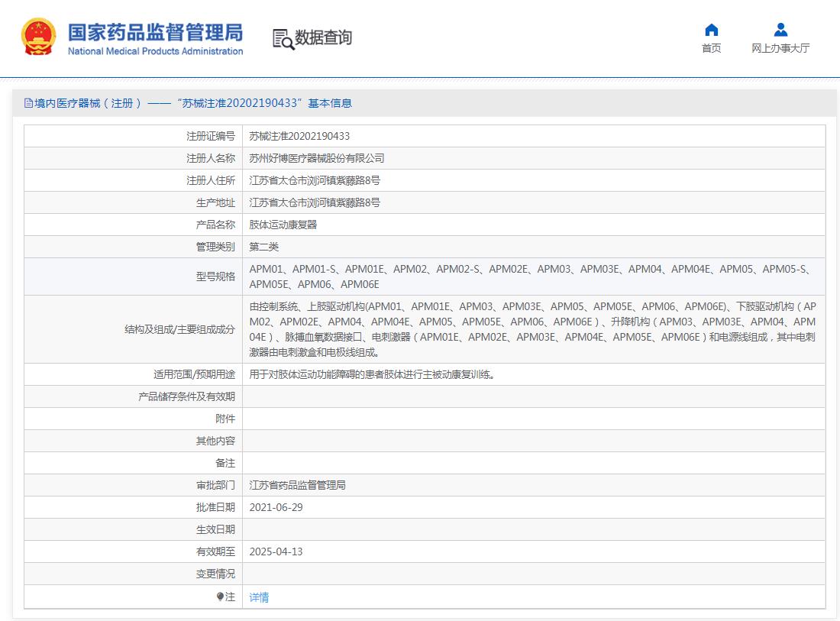Screen dimensions: 840x621
Task: Click the 首页 label
Action: (712, 48)
